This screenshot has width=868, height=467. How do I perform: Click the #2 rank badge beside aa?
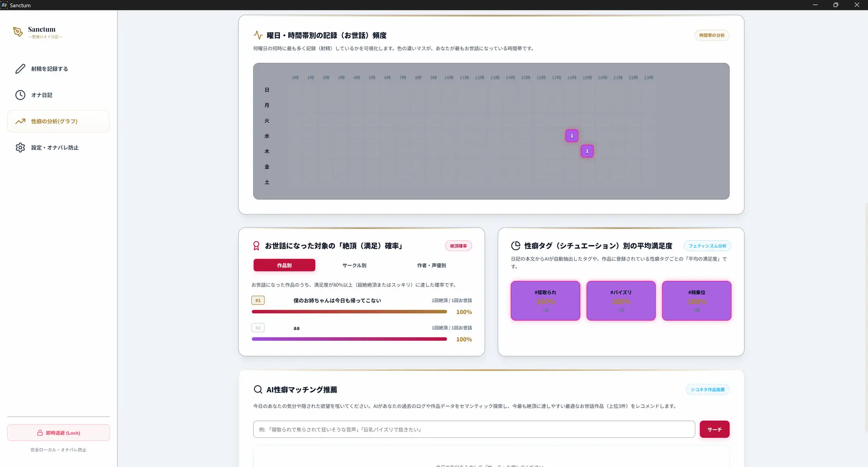(x=258, y=328)
